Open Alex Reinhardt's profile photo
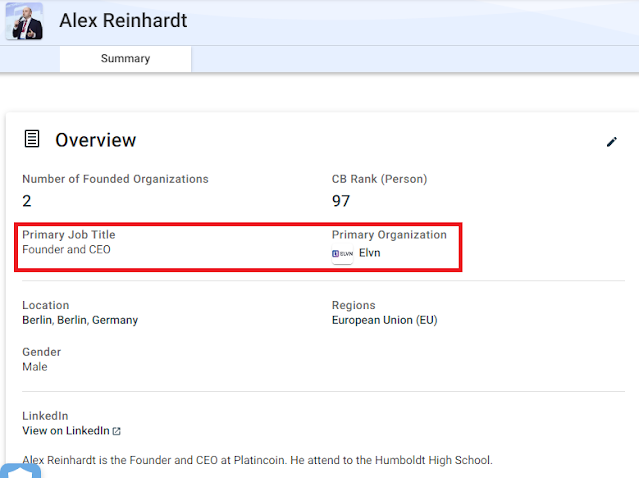The height and width of the screenshot is (478, 639). pos(24,21)
